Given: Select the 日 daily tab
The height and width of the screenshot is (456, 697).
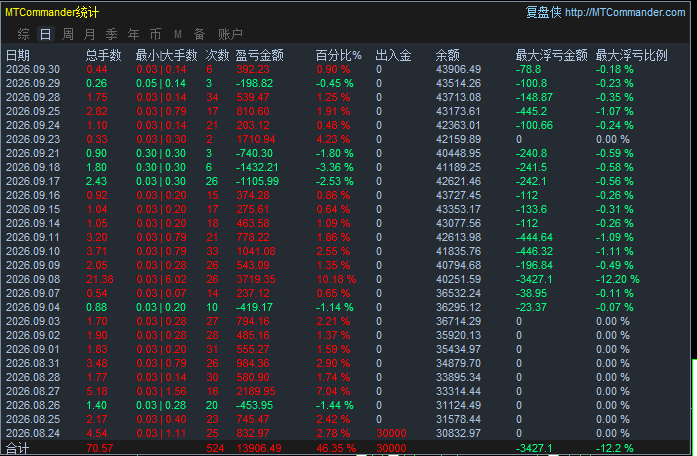Looking at the screenshot, I should (x=45, y=34).
